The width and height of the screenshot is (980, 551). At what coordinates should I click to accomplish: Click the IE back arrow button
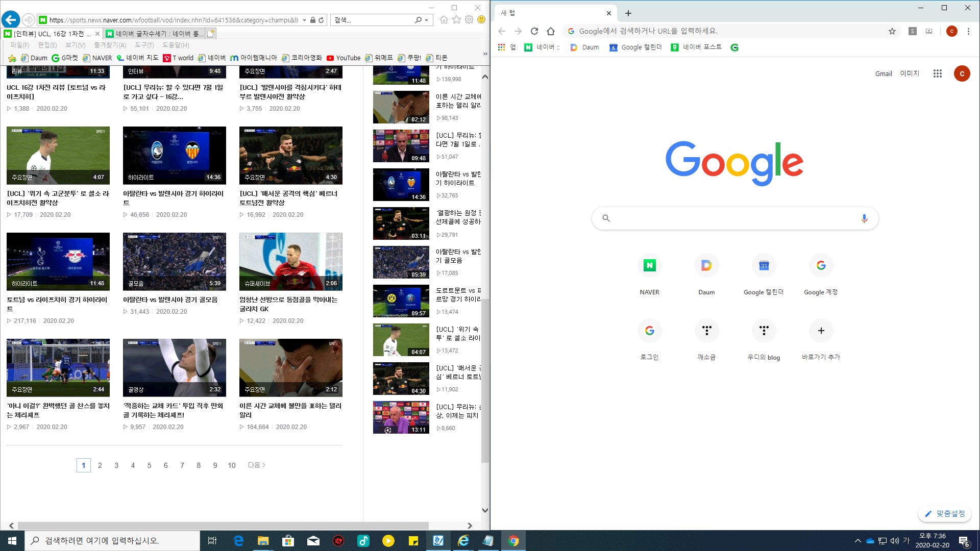tap(11, 20)
